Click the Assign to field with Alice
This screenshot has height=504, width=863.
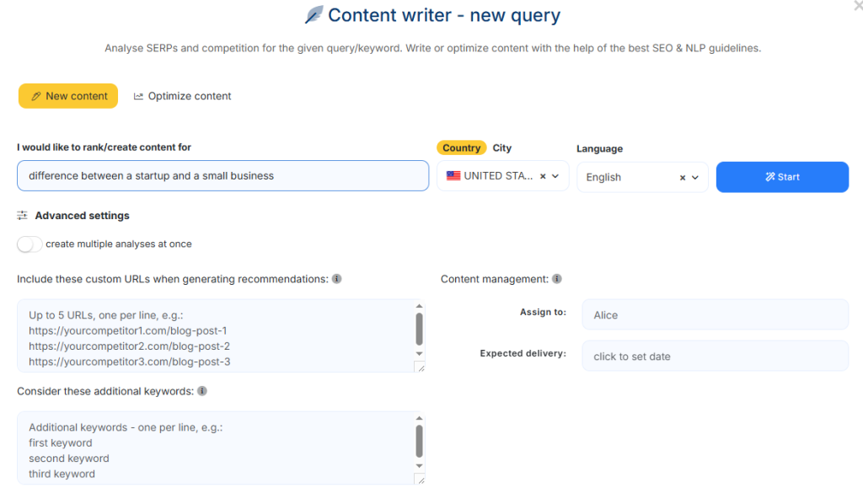pos(715,314)
